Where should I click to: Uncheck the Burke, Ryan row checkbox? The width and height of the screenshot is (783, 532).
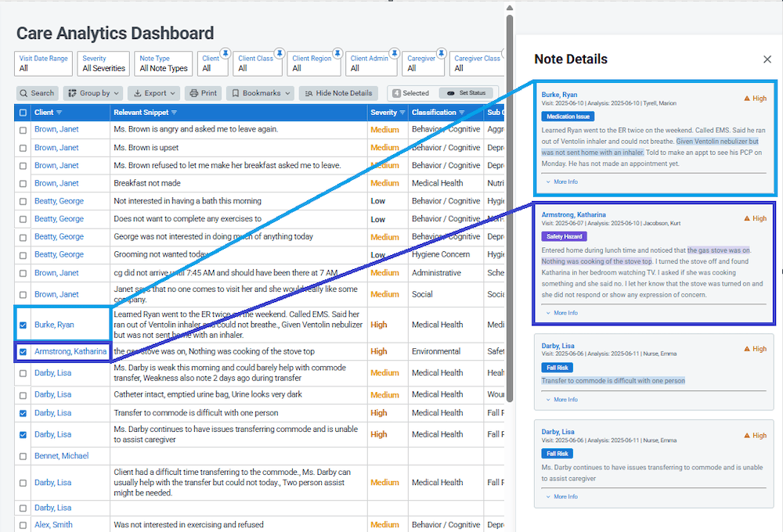coord(23,325)
